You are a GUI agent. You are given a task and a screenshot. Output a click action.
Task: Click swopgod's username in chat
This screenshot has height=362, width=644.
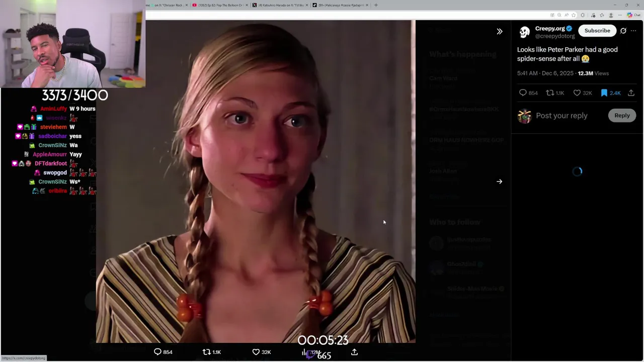[55, 172]
